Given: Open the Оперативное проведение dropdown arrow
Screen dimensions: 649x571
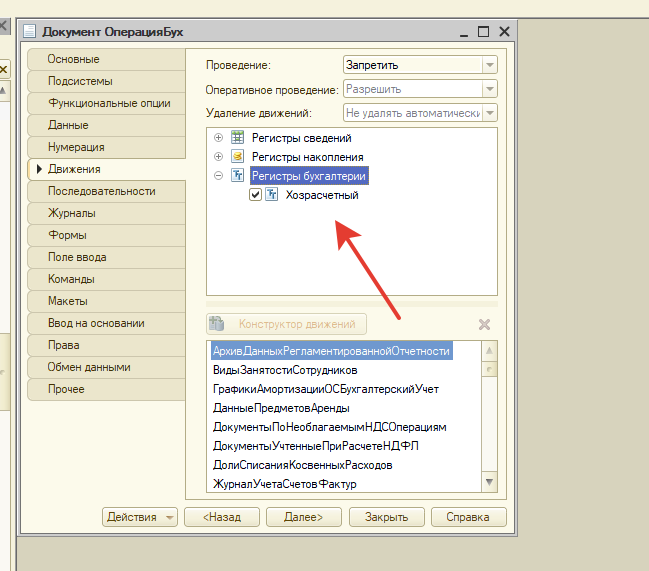Looking at the screenshot, I should point(490,89).
